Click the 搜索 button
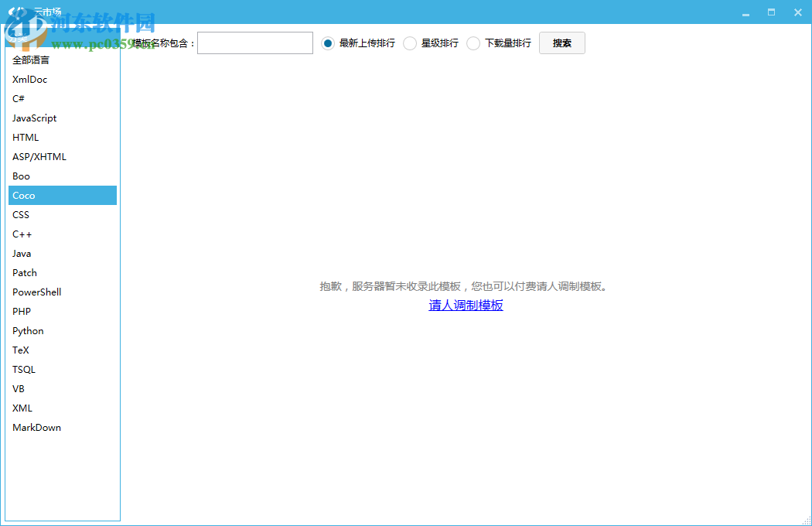 click(x=562, y=43)
